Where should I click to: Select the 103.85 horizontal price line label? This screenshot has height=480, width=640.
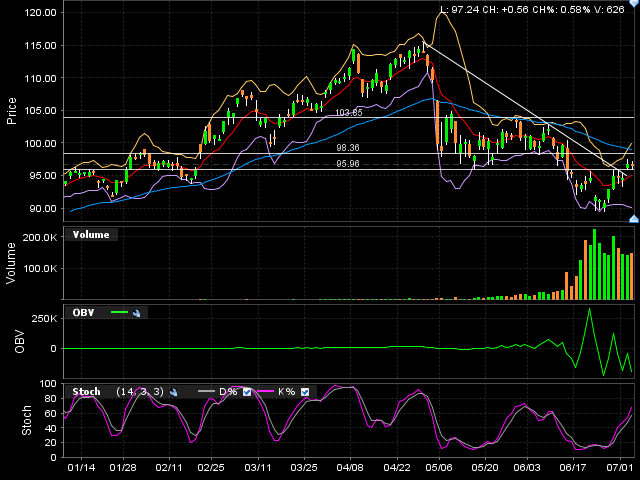pos(348,113)
